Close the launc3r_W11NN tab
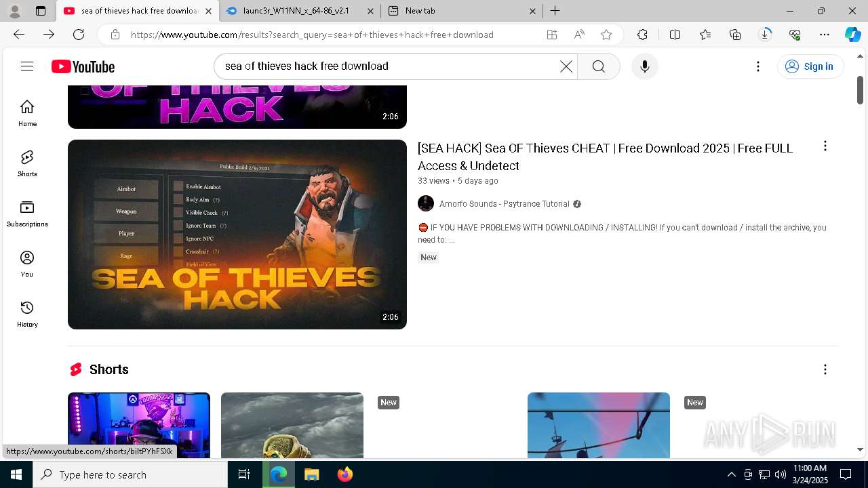This screenshot has width=868, height=488. pos(370,11)
